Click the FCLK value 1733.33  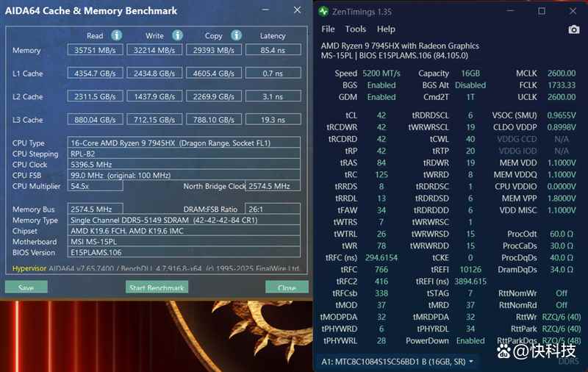coord(561,85)
